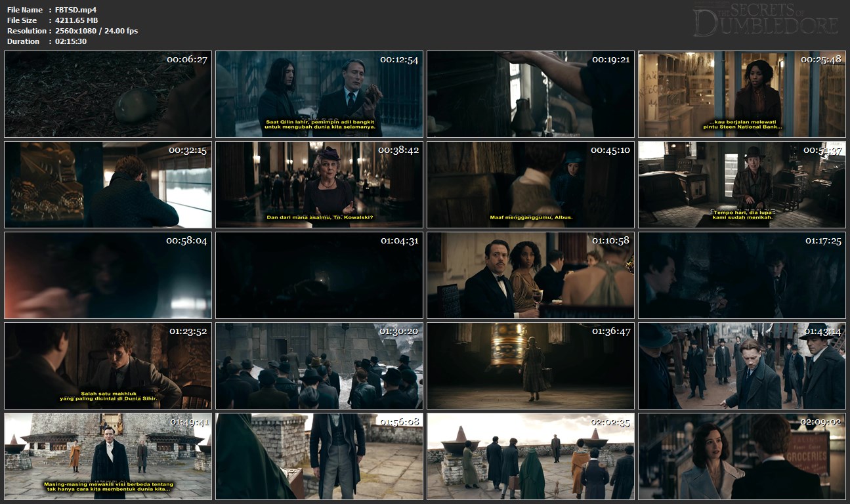Click the timestamp text '01:10:58'

pos(610,240)
